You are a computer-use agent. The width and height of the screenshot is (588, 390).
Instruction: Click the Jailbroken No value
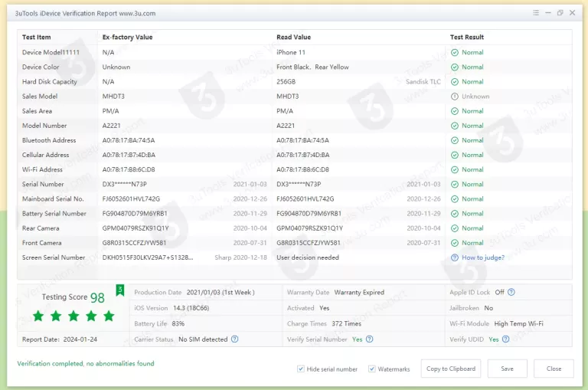(488, 308)
